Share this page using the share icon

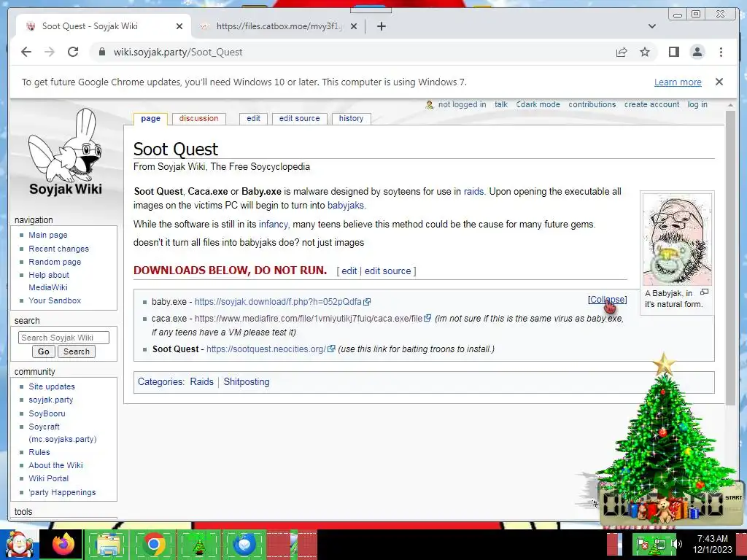point(622,52)
